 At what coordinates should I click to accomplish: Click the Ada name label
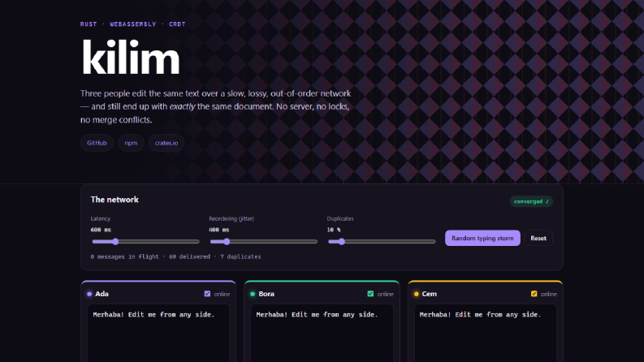102,294
